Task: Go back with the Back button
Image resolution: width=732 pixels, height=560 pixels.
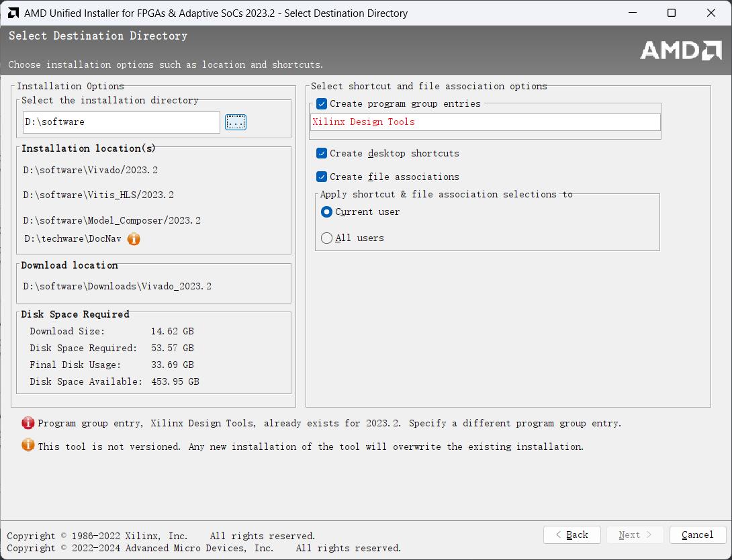Action: pyautogui.click(x=573, y=535)
